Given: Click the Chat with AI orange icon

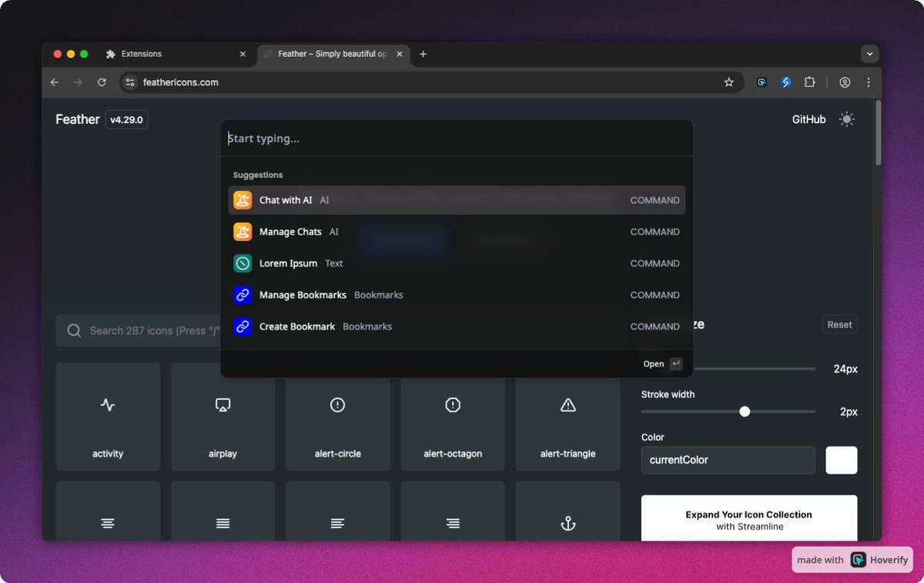Looking at the screenshot, I should pos(243,200).
